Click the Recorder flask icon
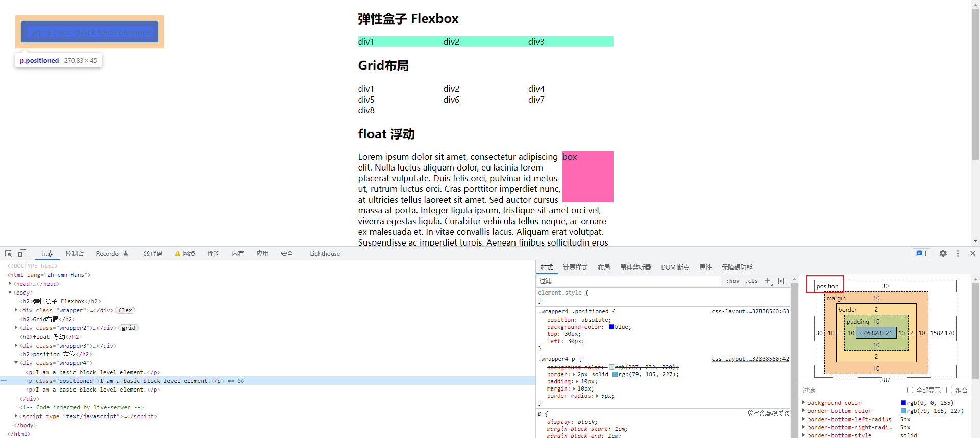980x438 pixels. point(126,253)
